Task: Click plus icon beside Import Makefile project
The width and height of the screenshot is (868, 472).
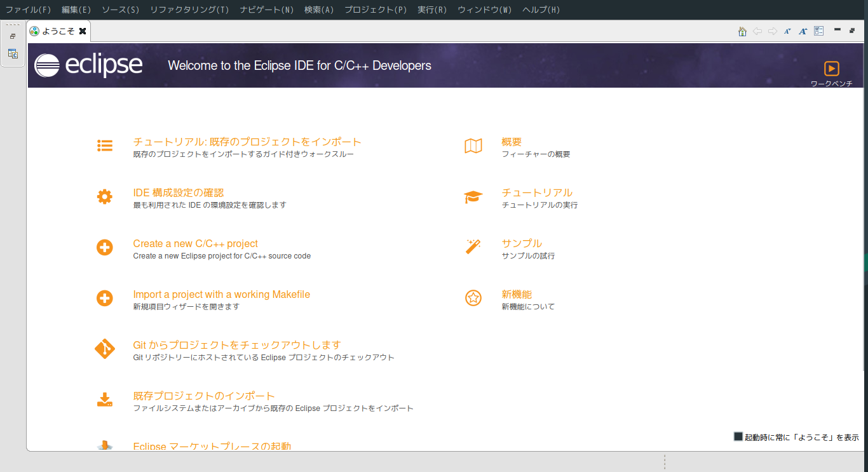Action: click(105, 298)
